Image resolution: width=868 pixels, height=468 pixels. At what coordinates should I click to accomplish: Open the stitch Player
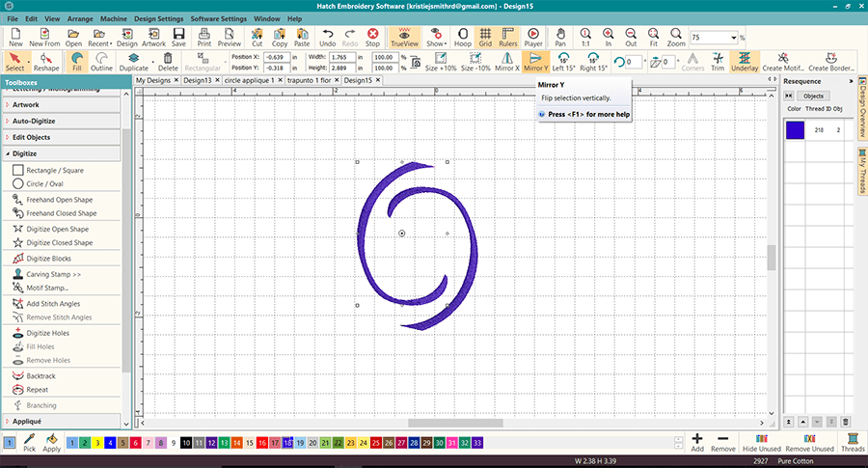533,38
